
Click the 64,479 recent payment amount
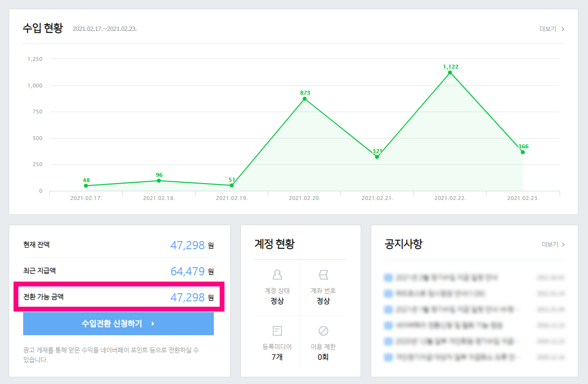click(187, 271)
